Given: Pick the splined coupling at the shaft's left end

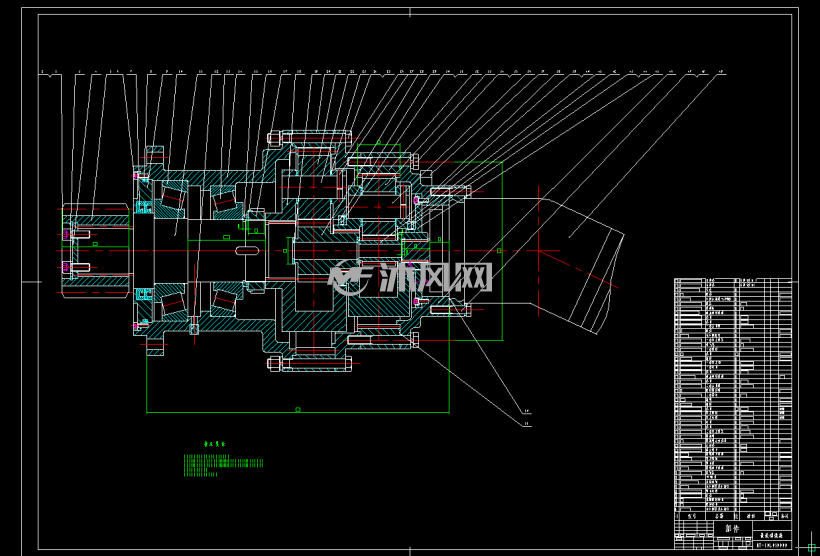Looking at the screenshot, I should (96, 251).
